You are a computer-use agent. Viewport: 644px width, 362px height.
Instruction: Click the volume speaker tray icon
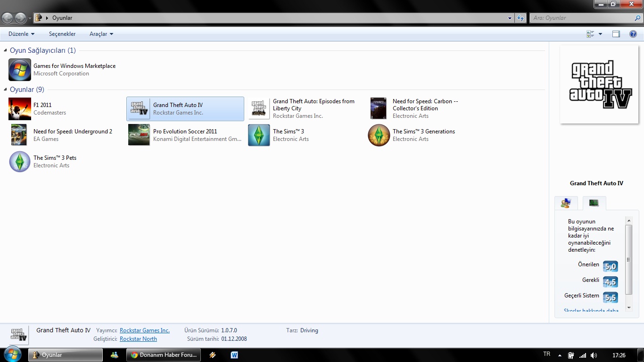[594, 355]
